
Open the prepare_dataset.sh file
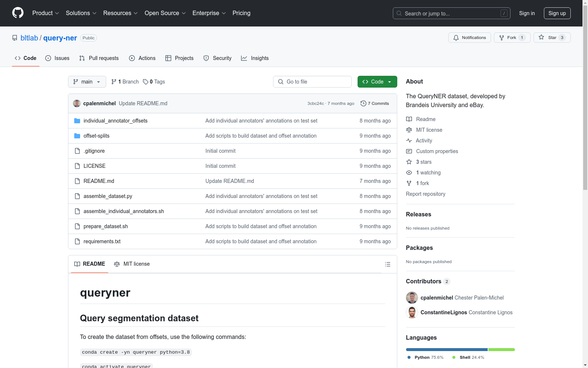(x=105, y=226)
